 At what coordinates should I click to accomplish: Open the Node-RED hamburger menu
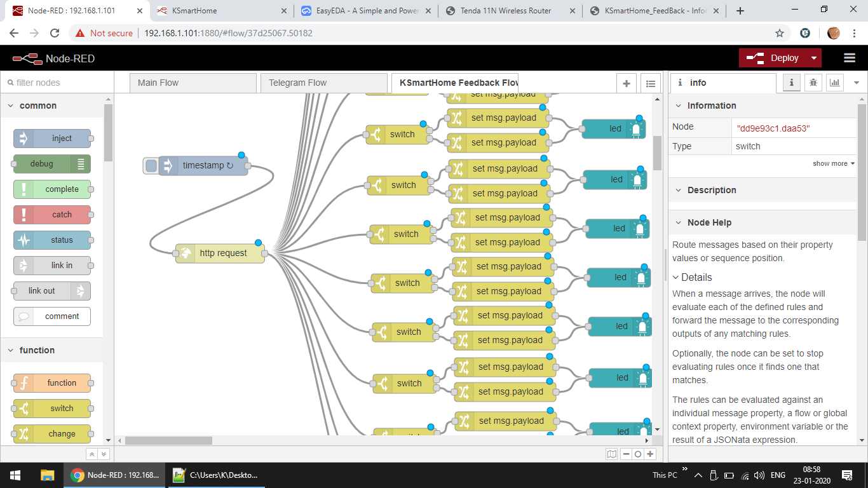pyautogui.click(x=850, y=57)
